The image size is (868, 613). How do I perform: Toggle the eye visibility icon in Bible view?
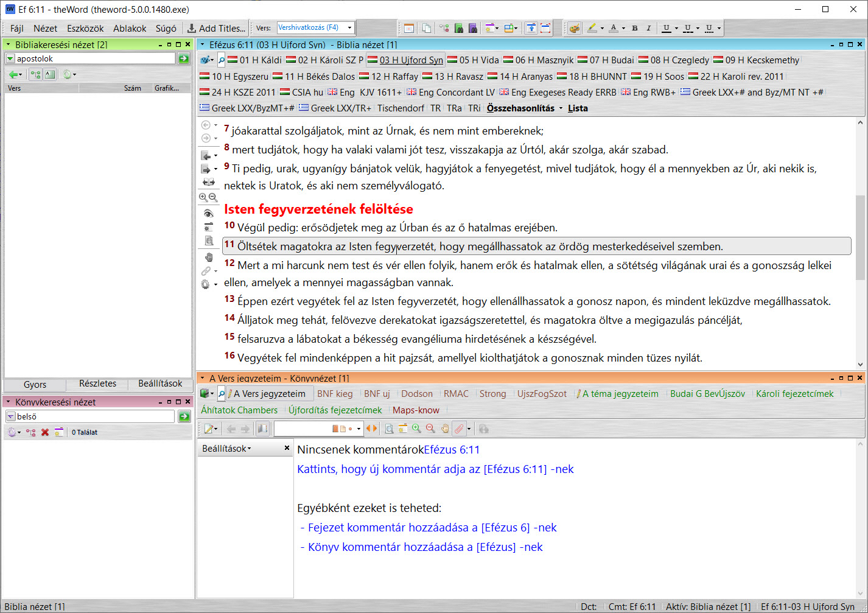click(209, 213)
